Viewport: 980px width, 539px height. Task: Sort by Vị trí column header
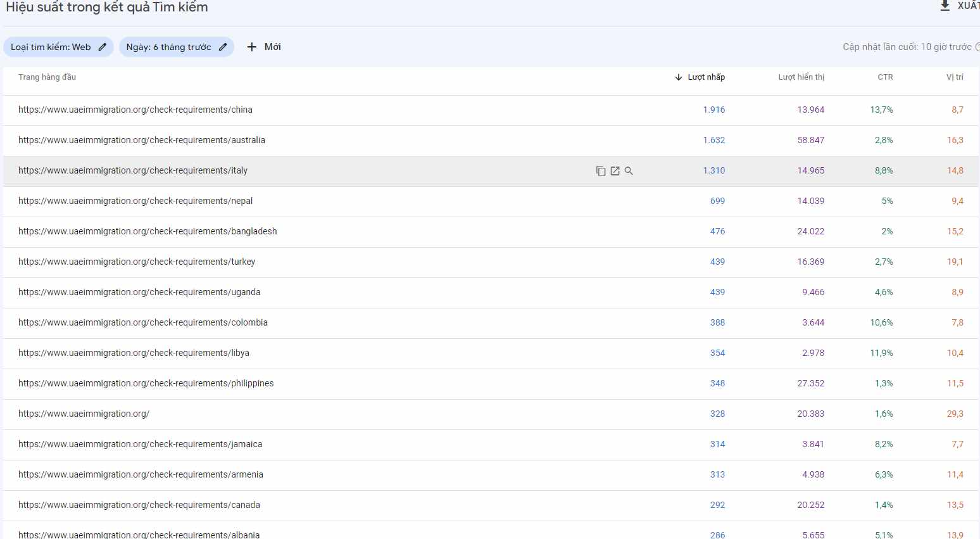tap(955, 77)
